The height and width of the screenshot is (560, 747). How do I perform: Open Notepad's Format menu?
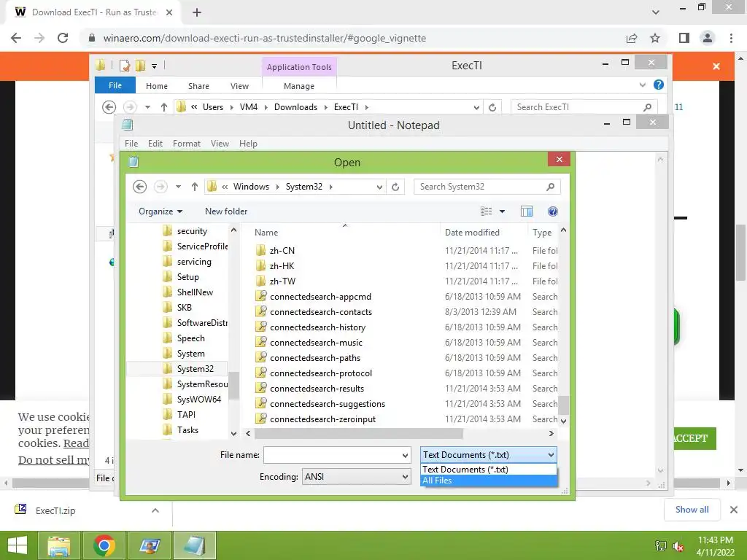(187, 144)
